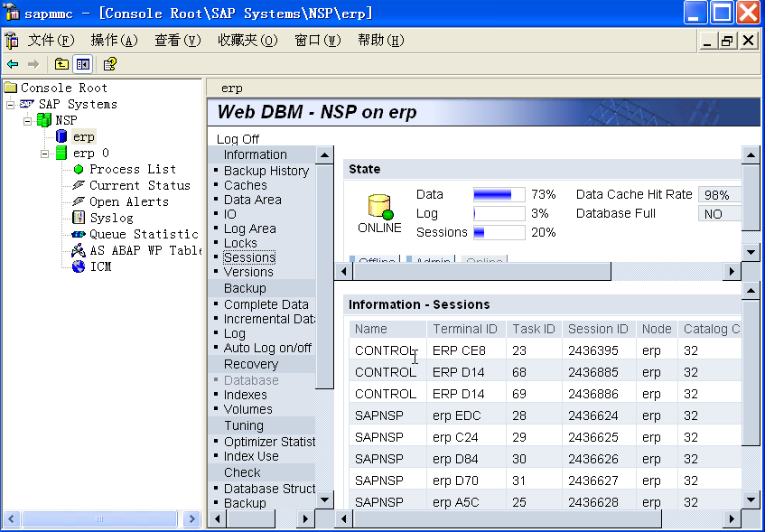Collapse the SAP Systems tree node
The height and width of the screenshot is (532, 765).
(x=11, y=104)
